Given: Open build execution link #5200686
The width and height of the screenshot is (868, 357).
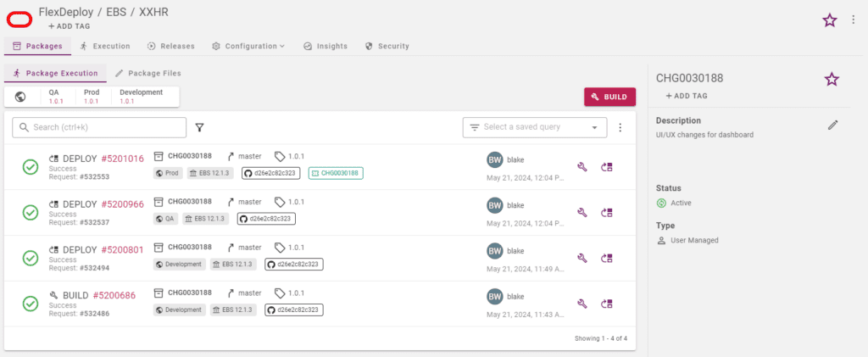Looking at the screenshot, I should (x=114, y=295).
